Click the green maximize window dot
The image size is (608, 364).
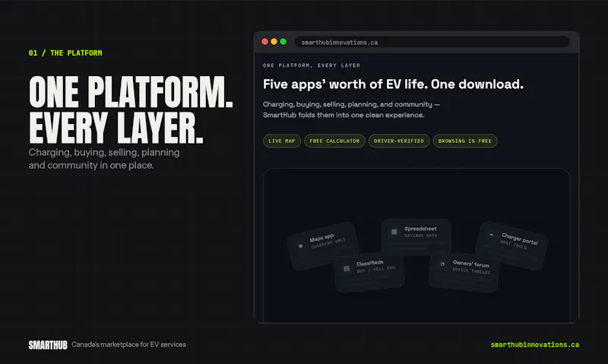point(283,42)
